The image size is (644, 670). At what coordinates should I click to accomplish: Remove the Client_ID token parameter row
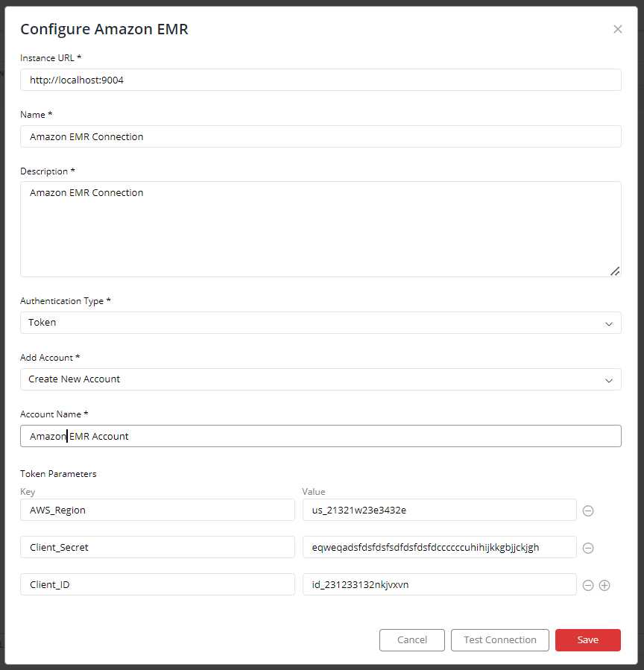pyautogui.click(x=588, y=585)
